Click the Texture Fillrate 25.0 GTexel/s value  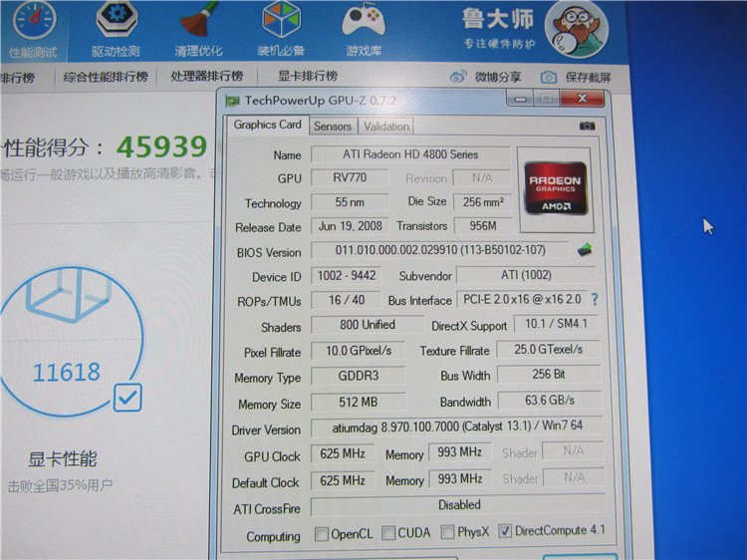pos(549,350)
